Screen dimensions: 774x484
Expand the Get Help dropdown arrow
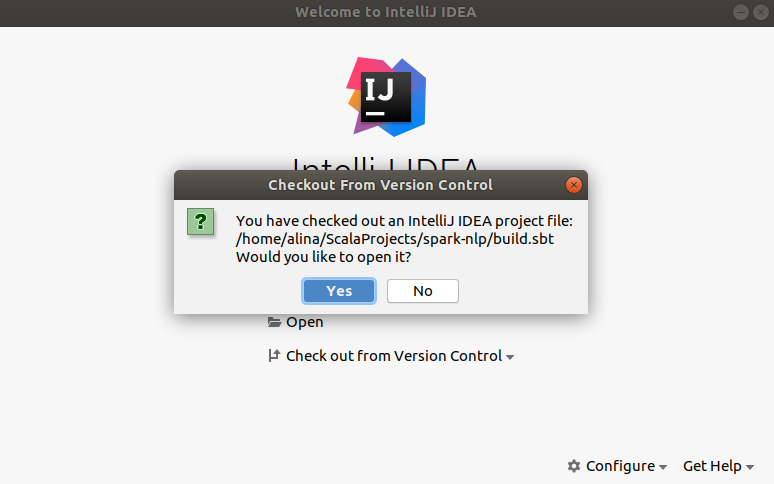click(750, 467)
